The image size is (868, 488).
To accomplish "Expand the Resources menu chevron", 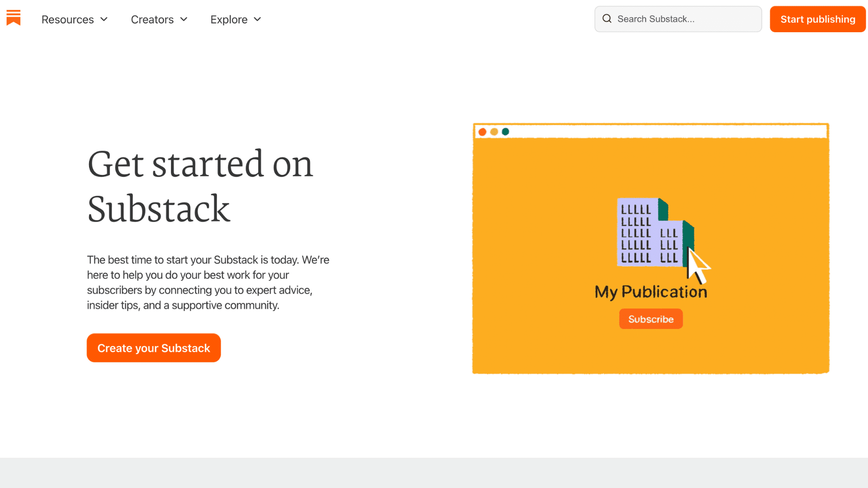I will [x=104, y=19].
